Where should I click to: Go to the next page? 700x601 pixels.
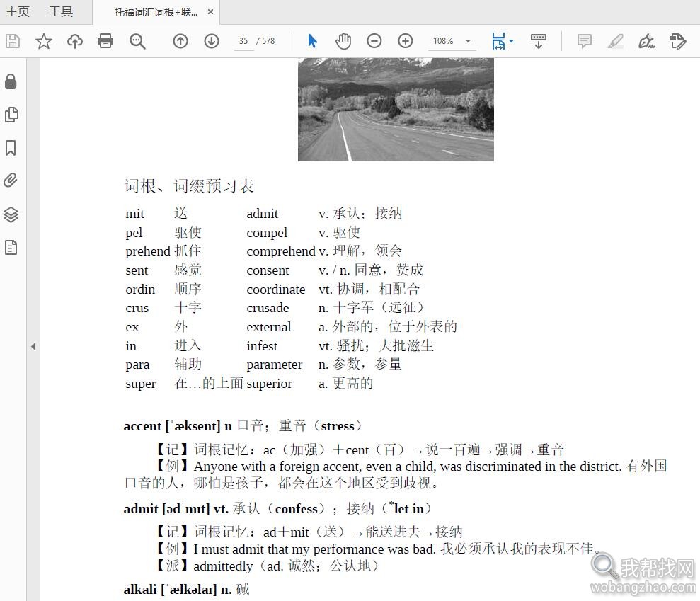[x=212, y=41]
